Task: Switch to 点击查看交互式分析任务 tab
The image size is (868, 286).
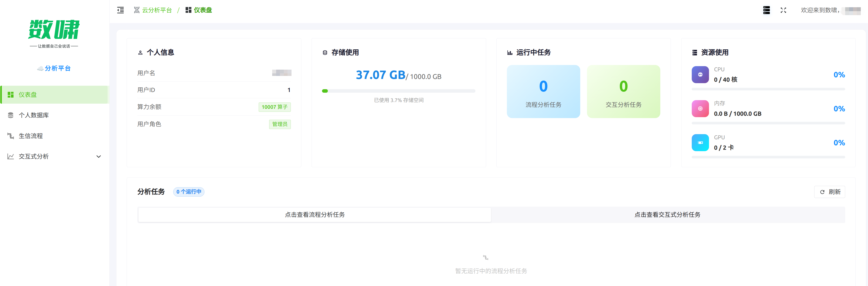Action: 667,214
